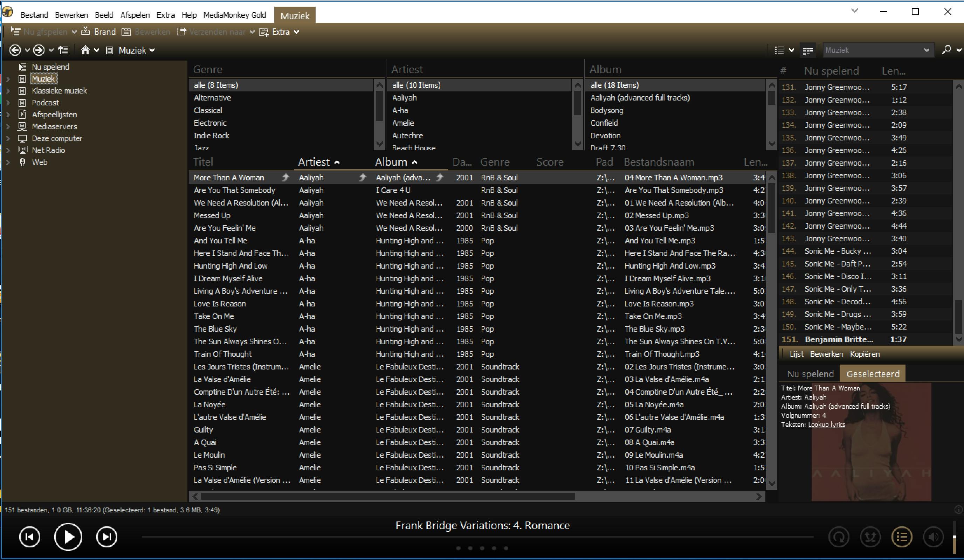
Task: Switch to the Nu spelend tab
Action: pos(810,374)
